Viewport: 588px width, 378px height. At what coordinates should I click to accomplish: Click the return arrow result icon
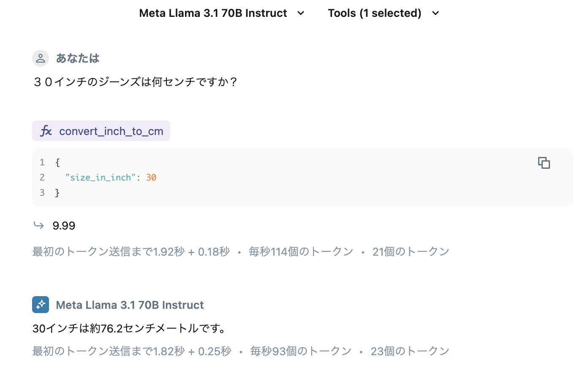(39, 225)
